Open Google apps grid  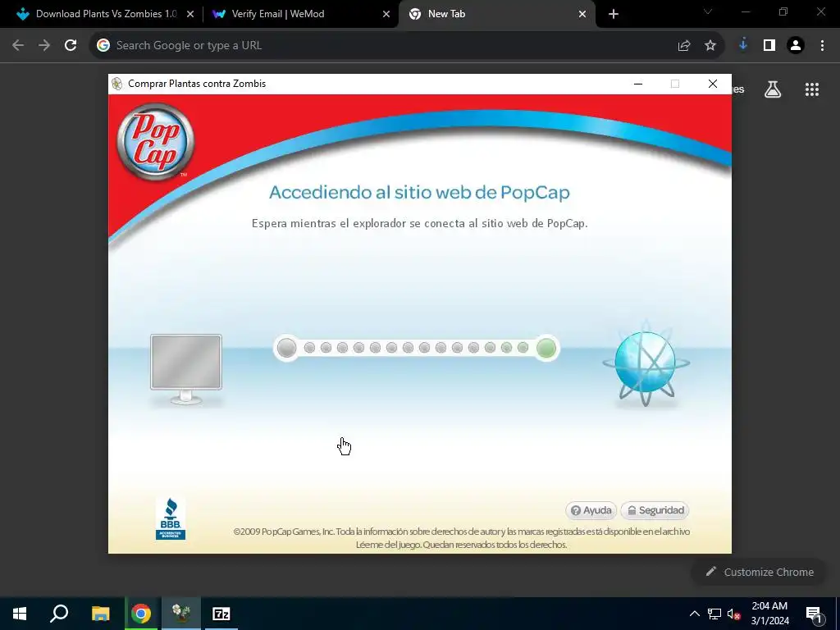coord(812,89)
